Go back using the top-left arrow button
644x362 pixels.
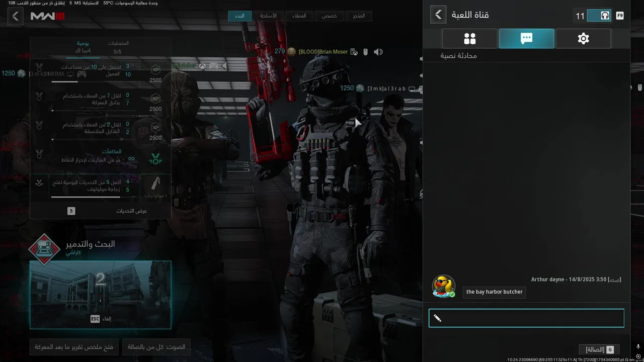[x=15, y=16]
